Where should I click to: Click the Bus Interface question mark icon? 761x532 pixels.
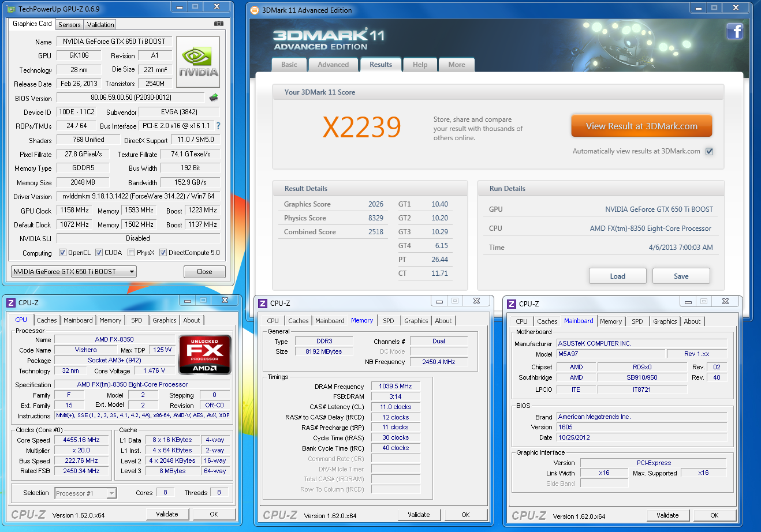pyautogui.click(x=218, y=126)
